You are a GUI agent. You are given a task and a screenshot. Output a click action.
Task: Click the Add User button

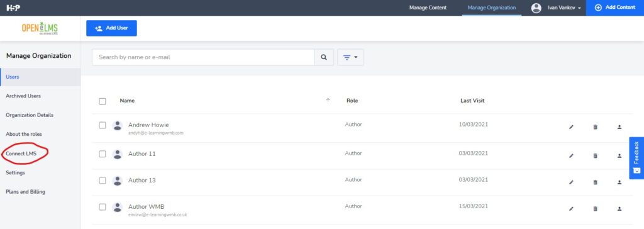click(x=111, y=28)
